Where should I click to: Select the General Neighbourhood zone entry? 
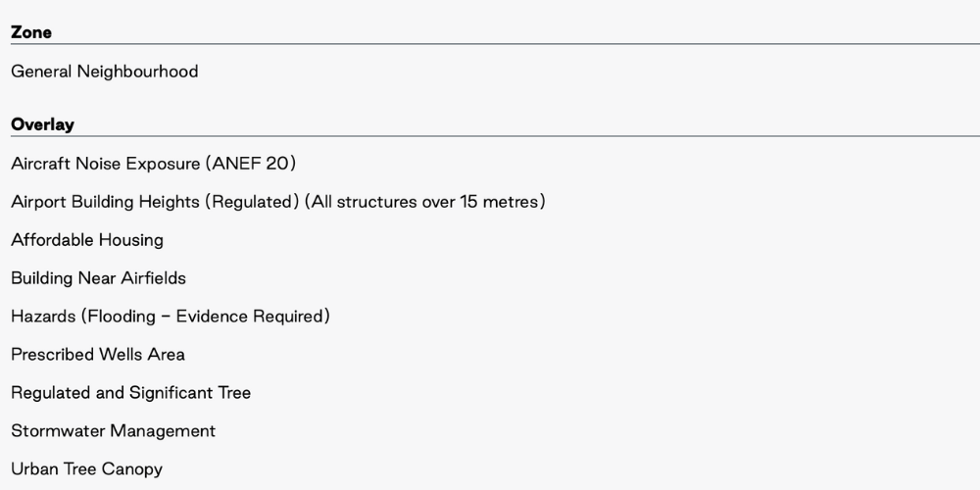[x=105, y=72]
